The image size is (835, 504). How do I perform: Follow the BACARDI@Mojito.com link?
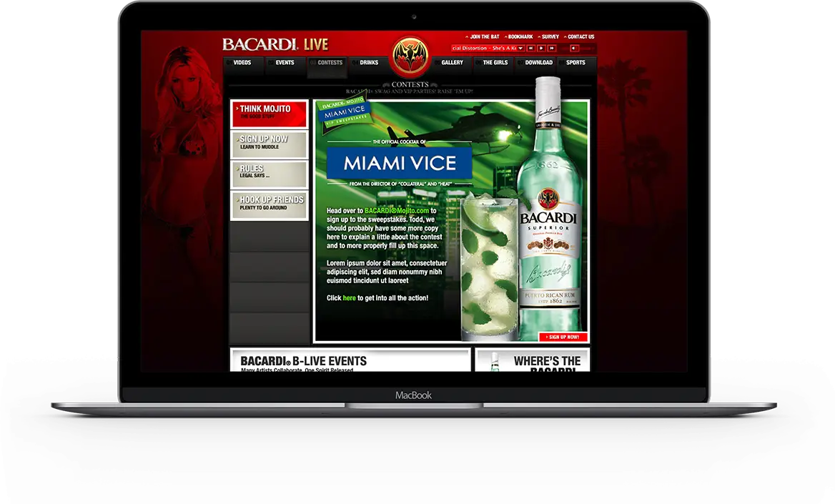(x=397, y=211)
